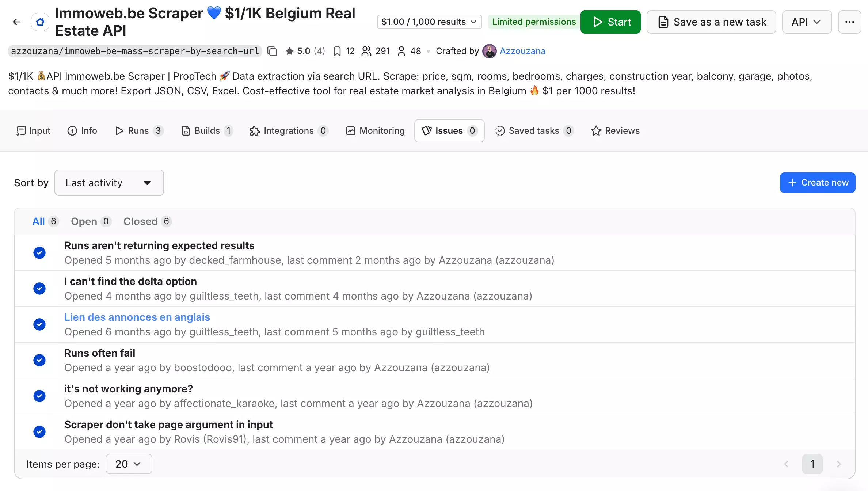Open the Saved tasks tab

(534, 131)
